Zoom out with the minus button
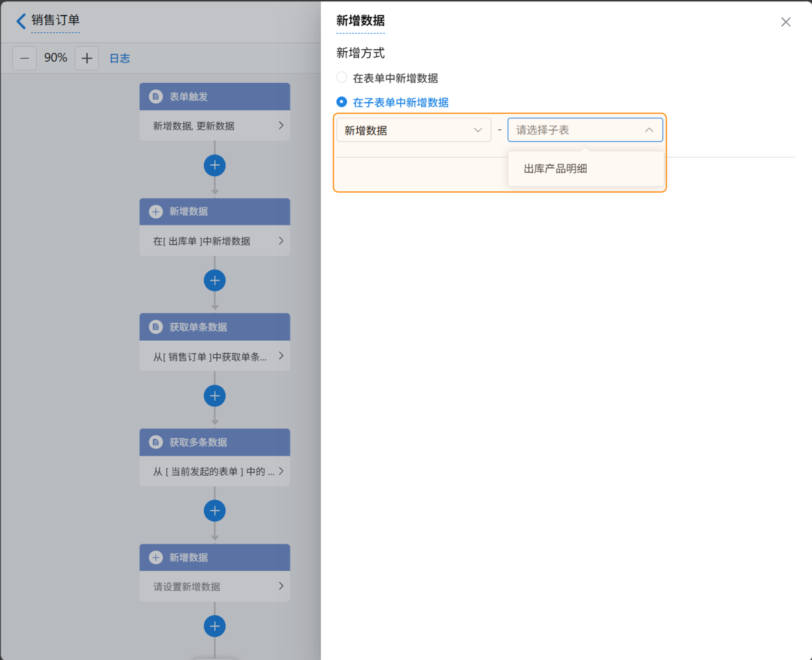Screen dimensions: 812x660 25,58
